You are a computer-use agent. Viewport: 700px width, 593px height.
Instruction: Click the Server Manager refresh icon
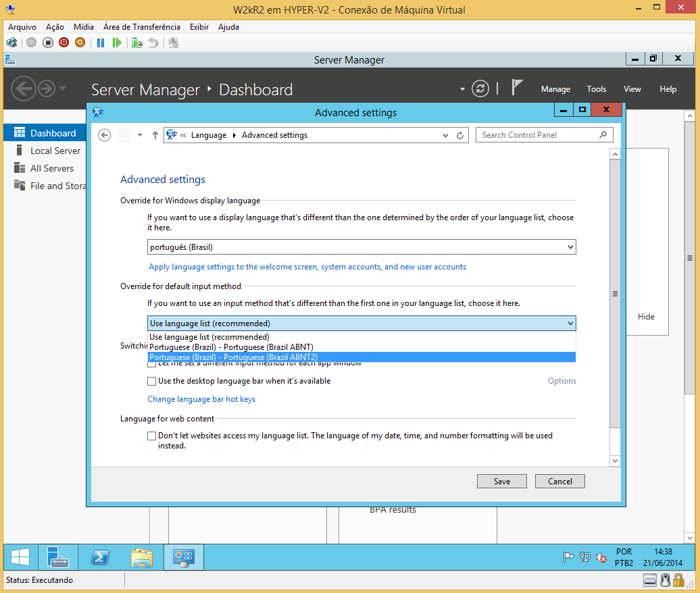pyautogui.click(x=480, y=88)
